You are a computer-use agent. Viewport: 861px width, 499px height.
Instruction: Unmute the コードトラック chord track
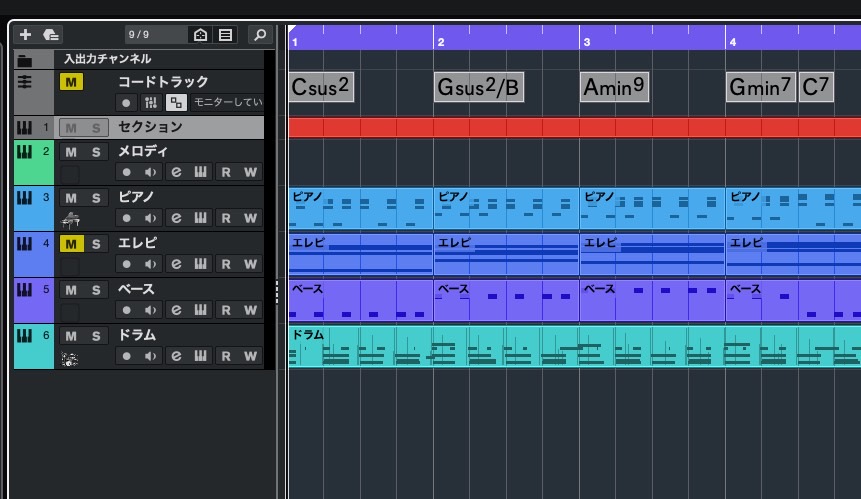71,82
